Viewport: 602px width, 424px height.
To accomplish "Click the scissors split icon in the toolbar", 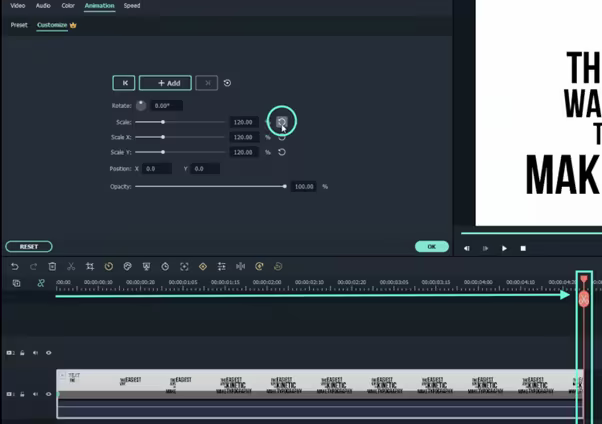I will click(x=71, y=267).
